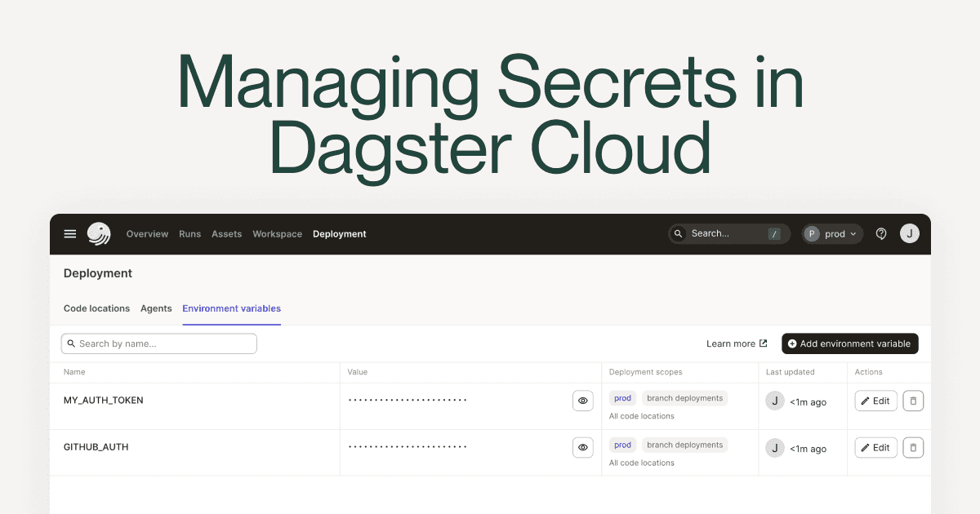Click the Dagster logo icon

99,234
